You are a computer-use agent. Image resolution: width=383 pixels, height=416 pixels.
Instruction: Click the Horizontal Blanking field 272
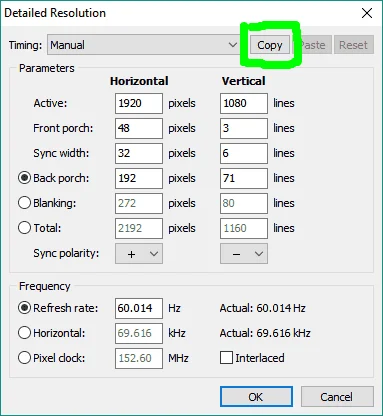click(x=139, y=203)
